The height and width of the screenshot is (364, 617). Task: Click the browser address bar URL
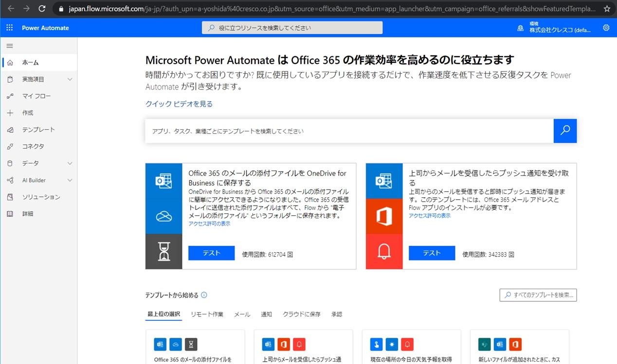(x=331, y=9)
